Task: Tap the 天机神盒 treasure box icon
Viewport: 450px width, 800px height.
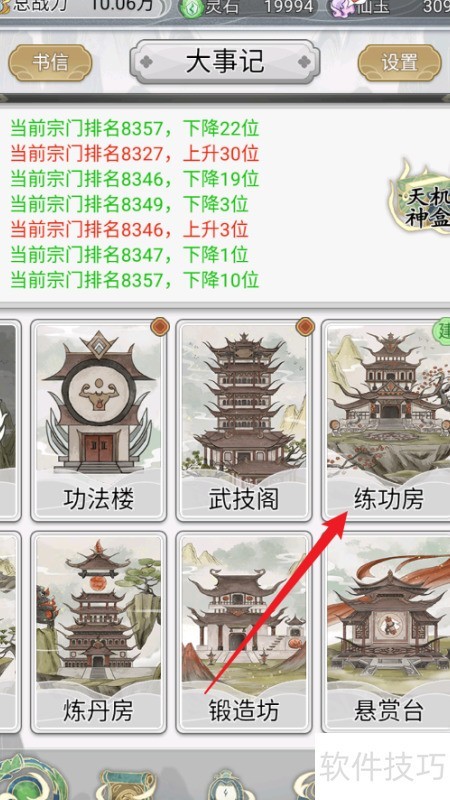Action: click(x=421, y=203)
